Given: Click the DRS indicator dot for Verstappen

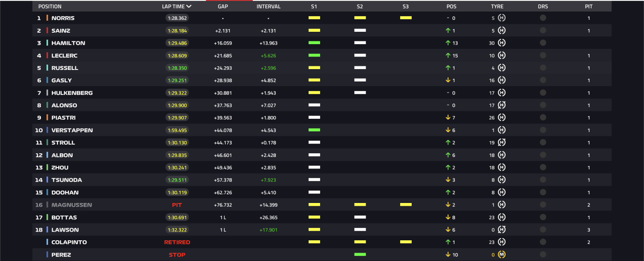Looking at the screenshot, I should pos(543,130).
